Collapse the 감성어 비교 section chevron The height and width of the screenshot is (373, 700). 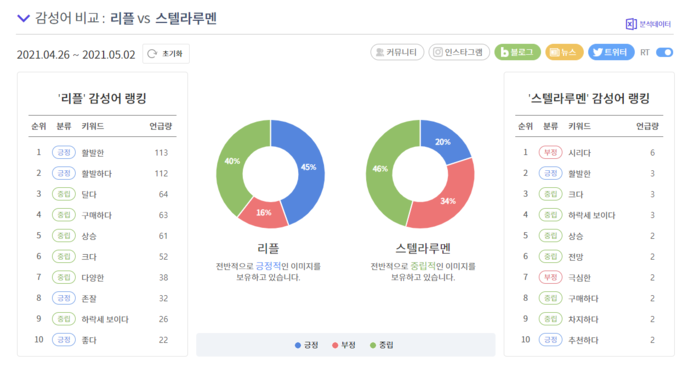pyautogui.click(x=23, y=18)
